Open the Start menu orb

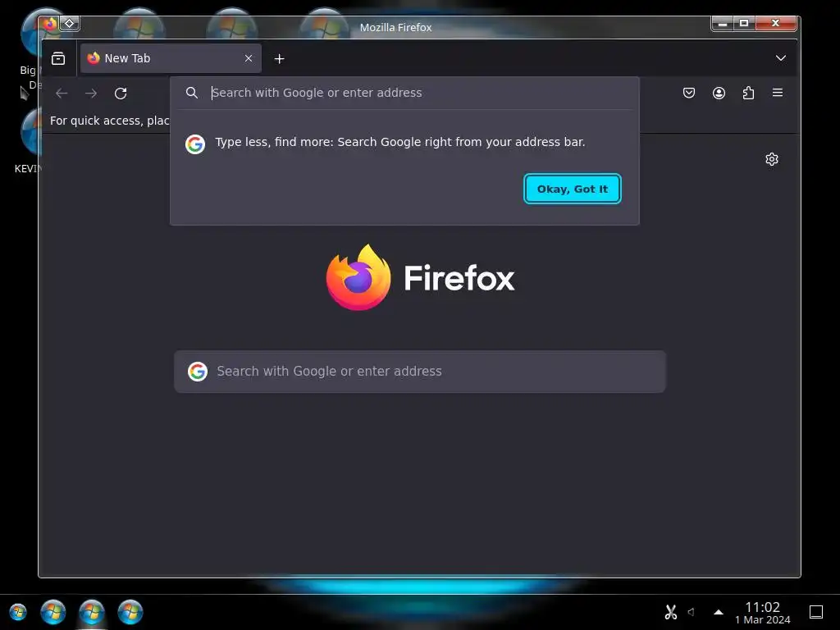(x=18, y=612)
